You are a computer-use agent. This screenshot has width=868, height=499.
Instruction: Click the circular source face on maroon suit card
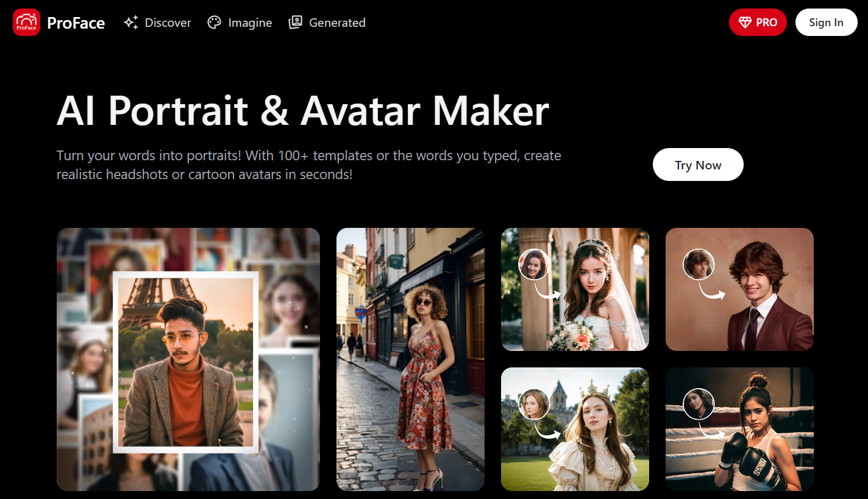click(x=699, y=264)
